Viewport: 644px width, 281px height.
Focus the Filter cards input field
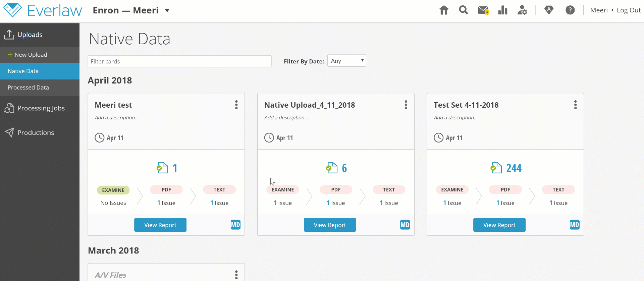click(179, 61)
